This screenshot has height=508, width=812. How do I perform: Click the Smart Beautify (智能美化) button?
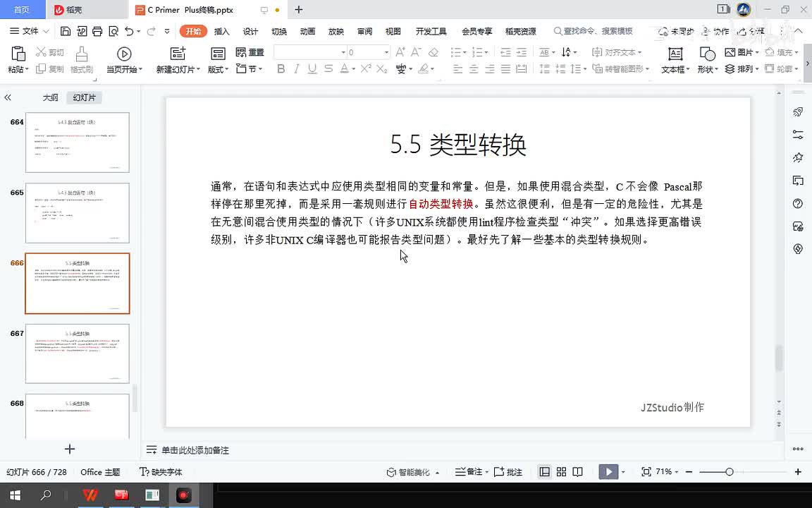coord(413,472)
